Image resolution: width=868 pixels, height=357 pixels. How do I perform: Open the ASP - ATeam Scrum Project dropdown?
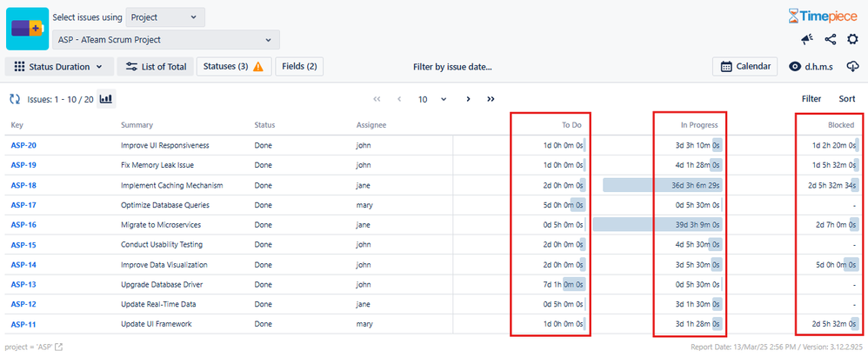[166, 40]
